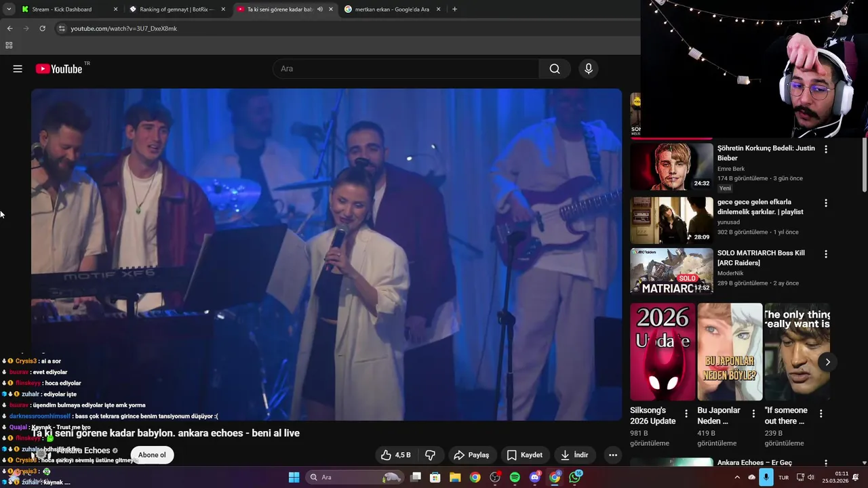Image resolution: width=868 pixels, height=488 pixels.
Task: Click the video title text
Action: coord(165,433)
